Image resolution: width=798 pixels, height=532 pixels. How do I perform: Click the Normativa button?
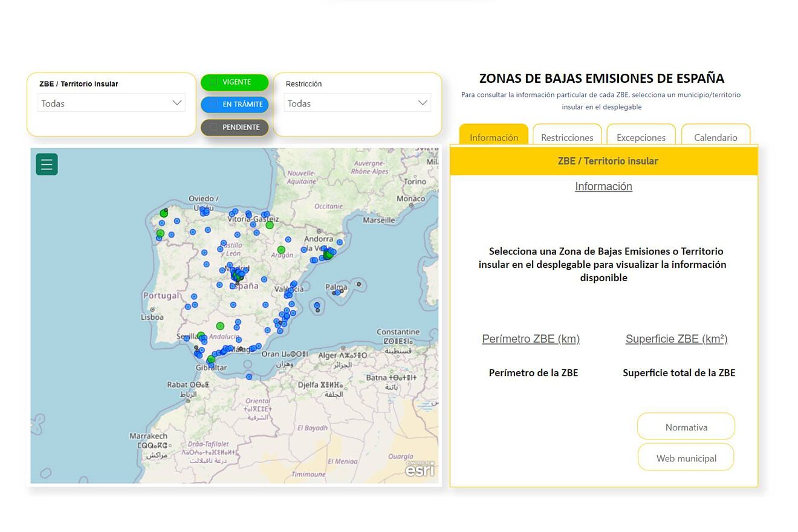686,426
